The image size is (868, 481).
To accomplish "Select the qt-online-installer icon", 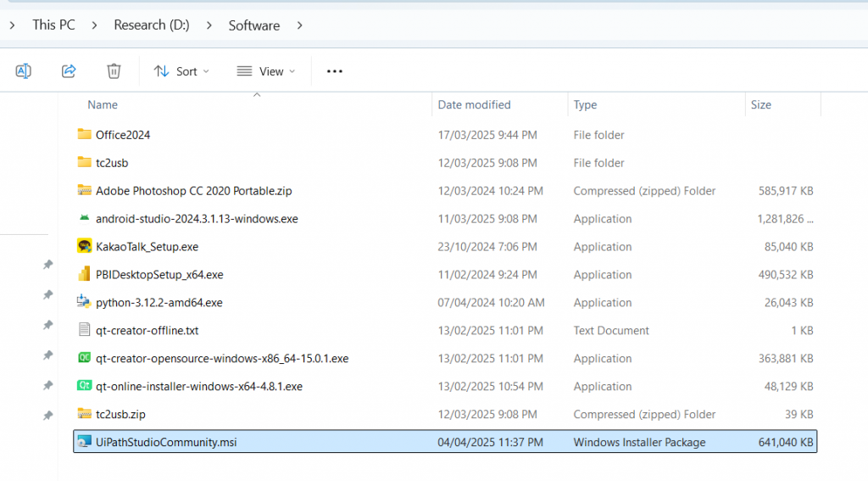I will [84, 385].
